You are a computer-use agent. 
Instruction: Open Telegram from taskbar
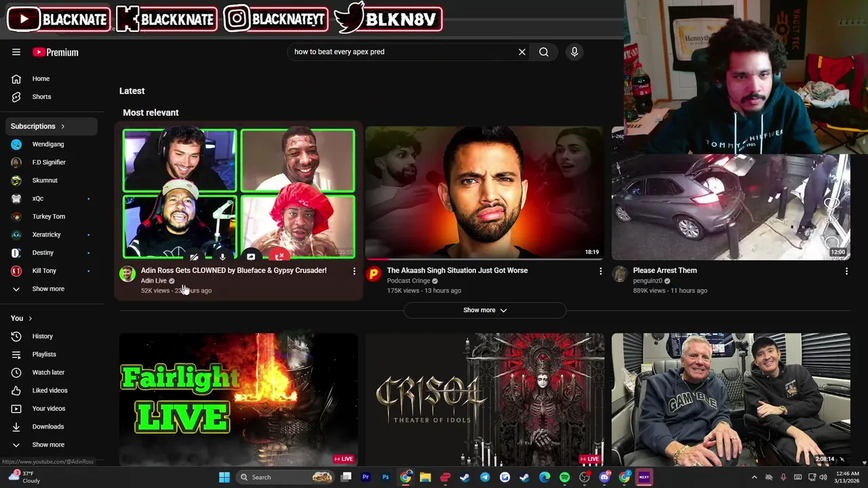coord(485,477)
